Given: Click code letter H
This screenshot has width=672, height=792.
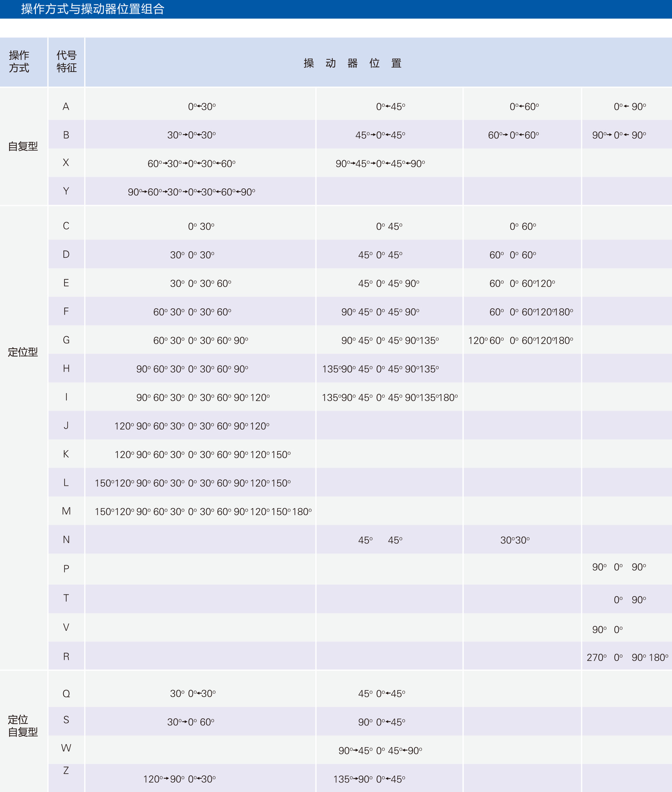Looking at the screenshot, I should (66, 368).
